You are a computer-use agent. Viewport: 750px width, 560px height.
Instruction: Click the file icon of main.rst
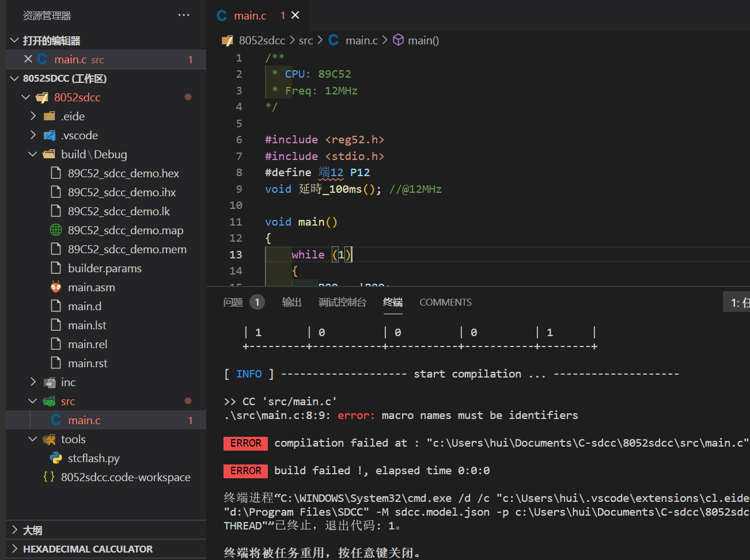click(x=56, y=363)
